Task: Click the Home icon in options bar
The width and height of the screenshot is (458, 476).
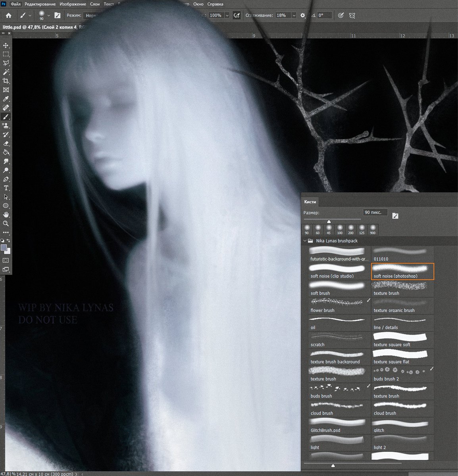Action: click(x=8, y=15)
